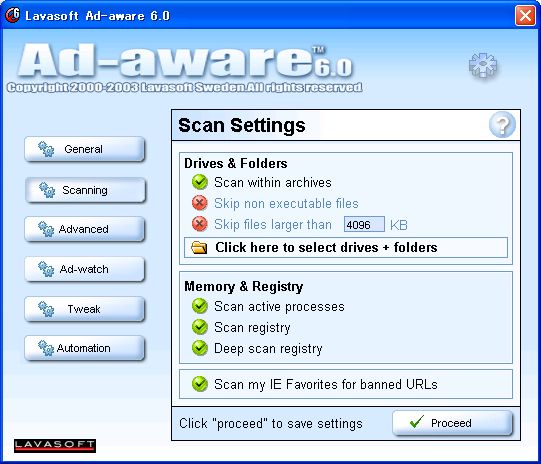Toggle Deep scan registry option
Viewport: 541px width, 464px height.
200,348
